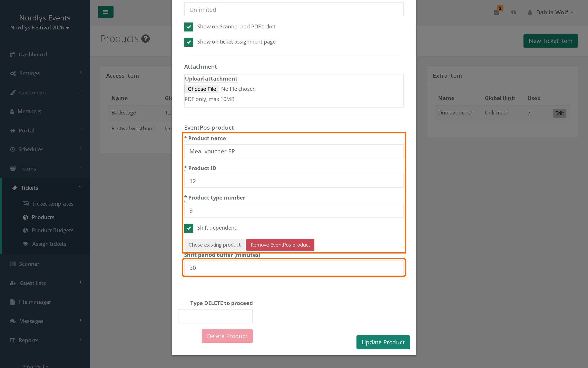Viewport: 588px width, 368px height.
Task: Click the Remove EventPos product button
Action: tap(280, 245)
